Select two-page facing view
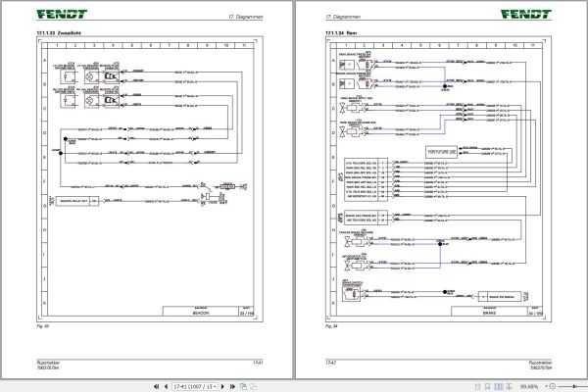 pyautogui.click(x=499, y=386)
